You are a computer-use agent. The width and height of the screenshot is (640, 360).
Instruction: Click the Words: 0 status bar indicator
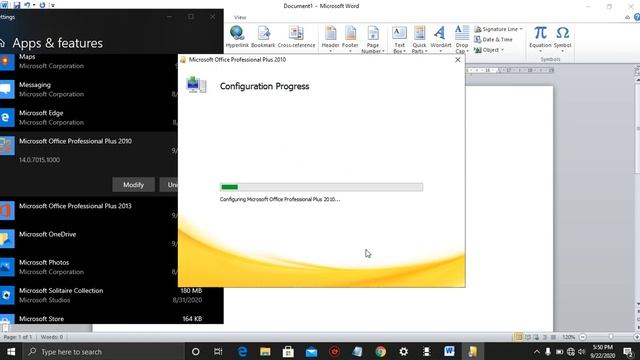click(x=52, y=337)
